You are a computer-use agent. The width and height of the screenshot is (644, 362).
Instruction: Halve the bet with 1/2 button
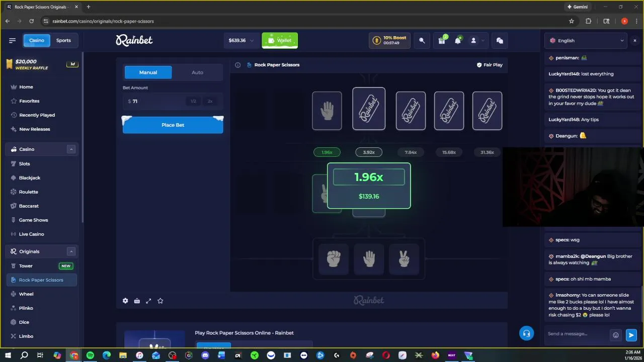pos(193,101)
